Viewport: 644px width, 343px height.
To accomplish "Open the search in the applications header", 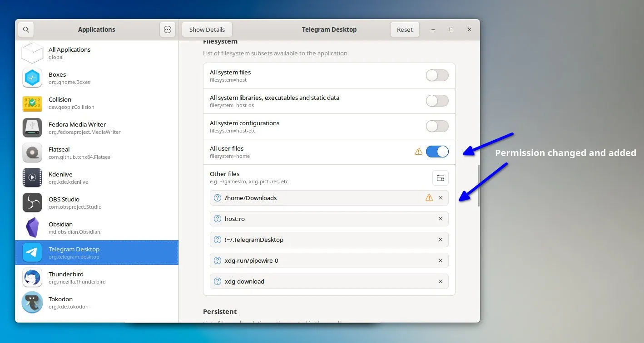I will tap(26, 29).
